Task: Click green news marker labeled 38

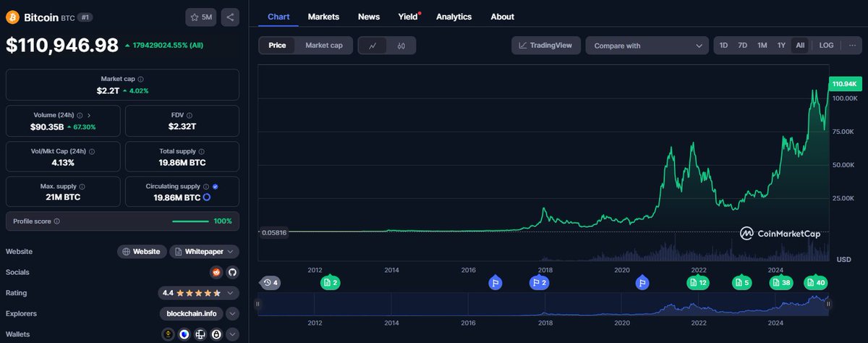Action: click(780, 282)
